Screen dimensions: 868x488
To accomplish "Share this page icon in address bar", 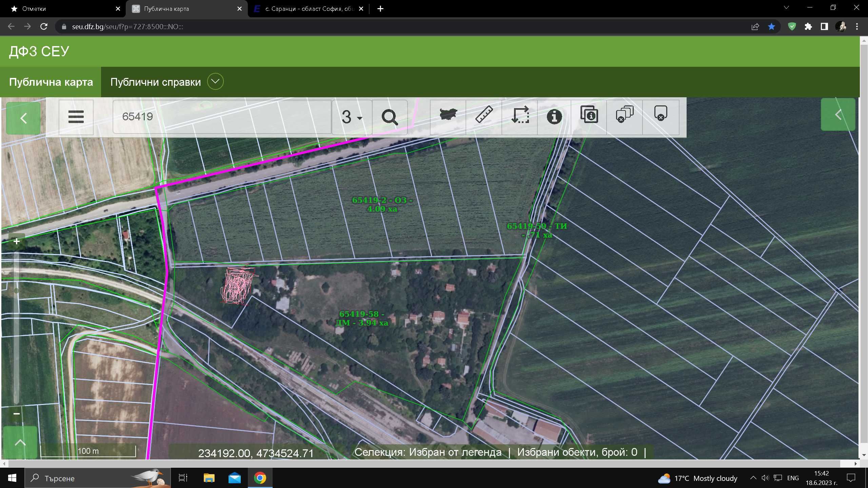I will point(755,26).
